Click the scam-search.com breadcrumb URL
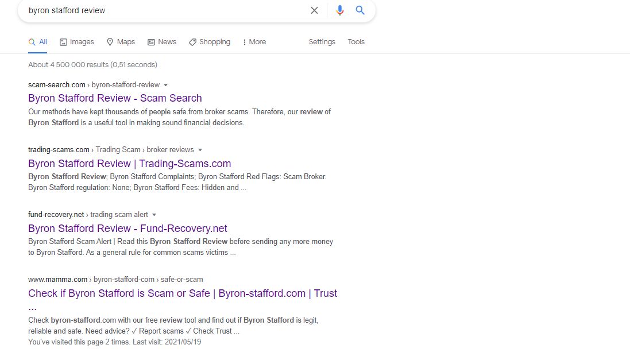 pyautogui.click(x=94, y=85)
